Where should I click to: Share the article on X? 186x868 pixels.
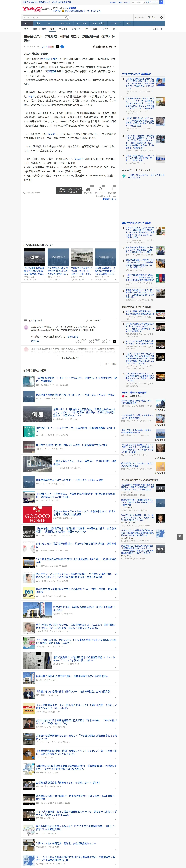[x=57, y=47]
